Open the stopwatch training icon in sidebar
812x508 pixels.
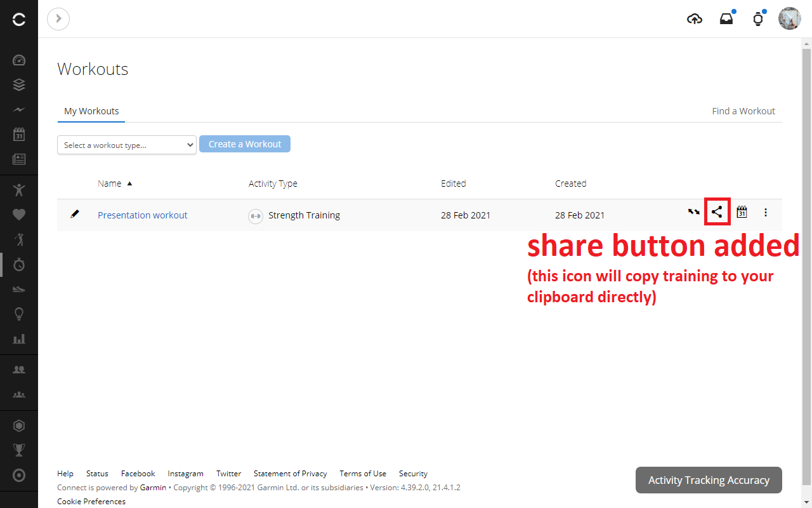click(x=19, y=264)
